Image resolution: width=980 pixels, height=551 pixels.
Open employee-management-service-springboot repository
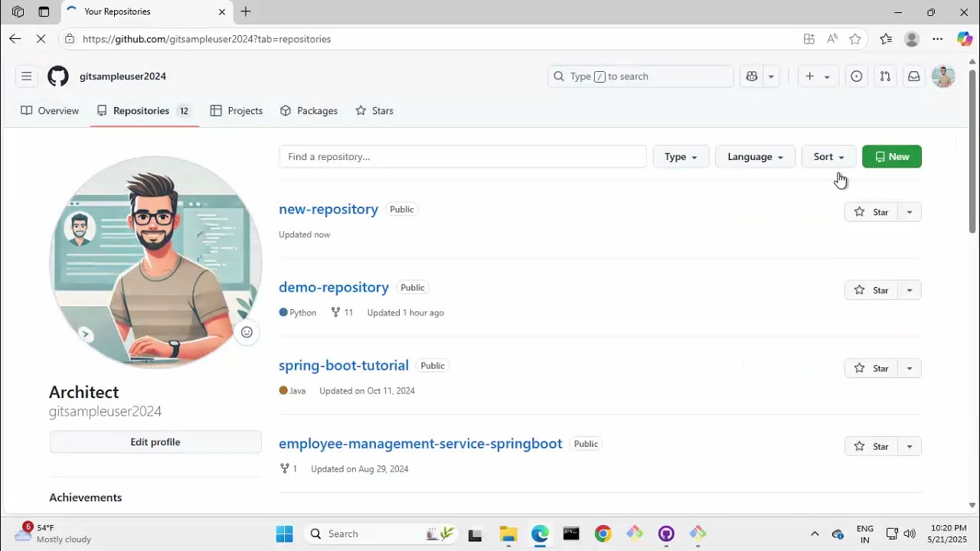pos(420,443)
